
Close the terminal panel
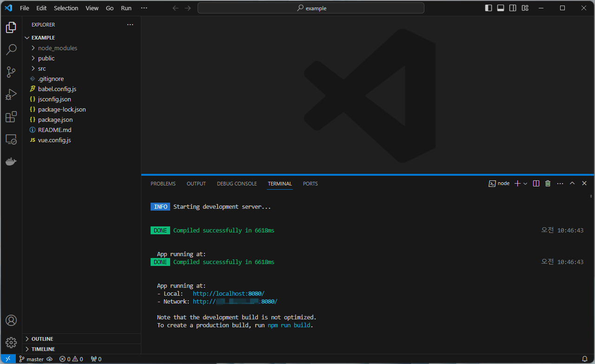coord(584,184)
